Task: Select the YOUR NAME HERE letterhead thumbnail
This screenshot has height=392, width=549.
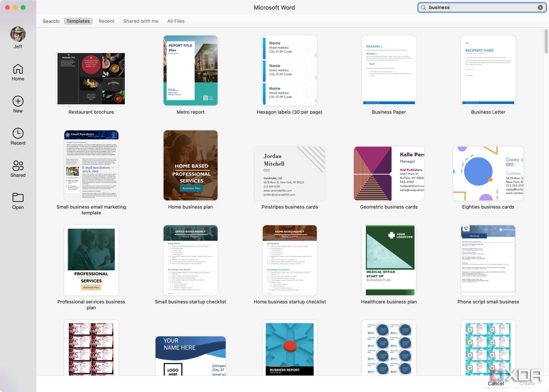Action: tap(191, 356)
